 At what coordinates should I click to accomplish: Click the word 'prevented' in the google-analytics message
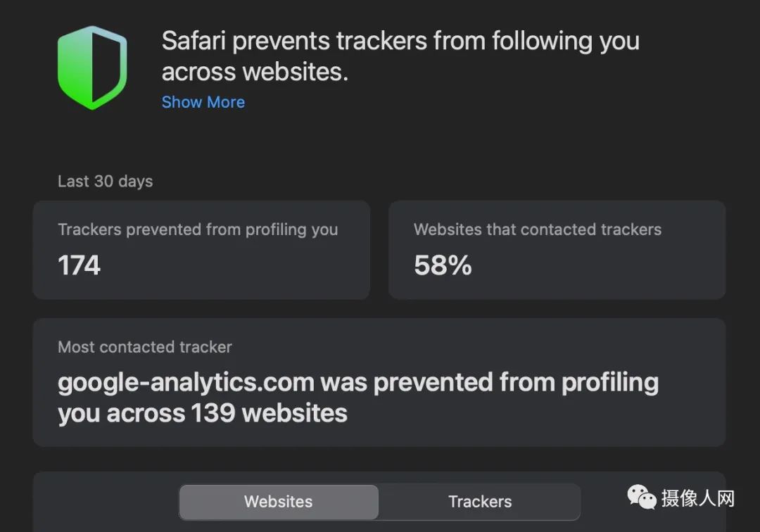click(x=433, y=382)
